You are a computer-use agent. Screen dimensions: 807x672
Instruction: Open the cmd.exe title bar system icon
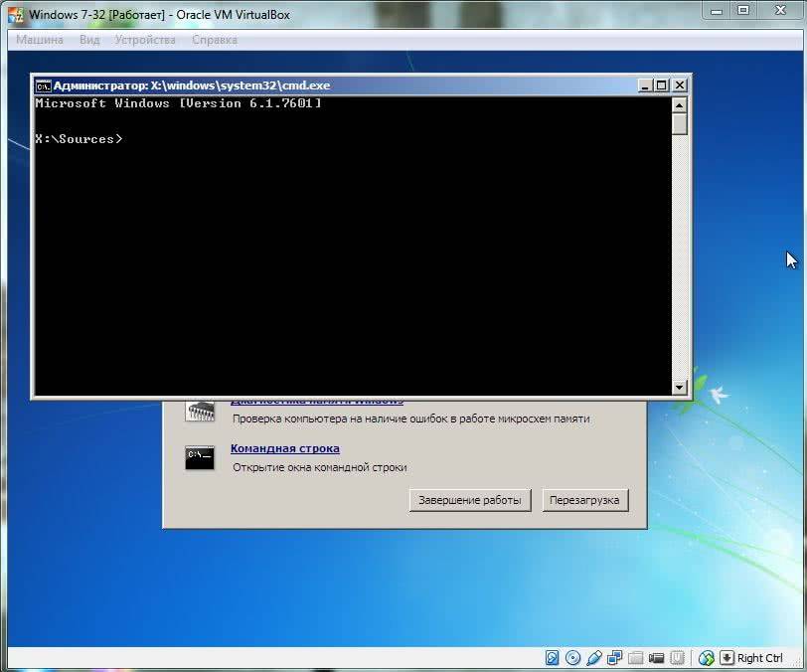[43, 85]
